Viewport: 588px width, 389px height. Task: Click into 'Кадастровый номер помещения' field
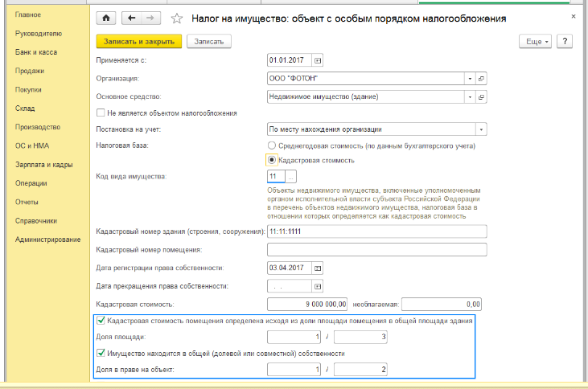(376, 250)
